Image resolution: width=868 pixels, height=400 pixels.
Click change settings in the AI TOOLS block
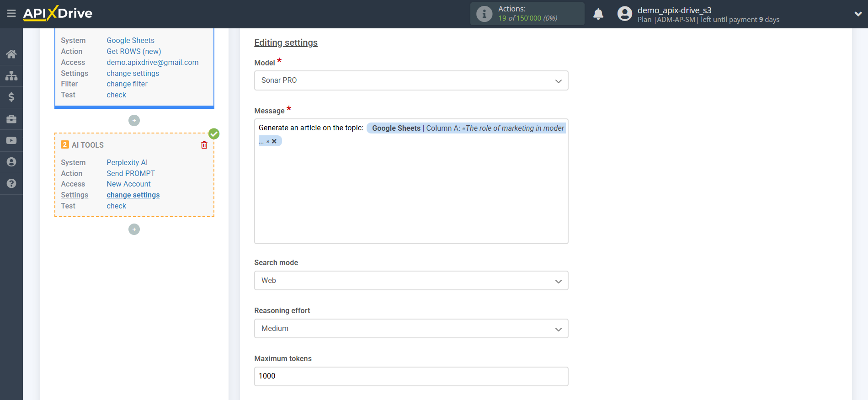coord(133,195)
